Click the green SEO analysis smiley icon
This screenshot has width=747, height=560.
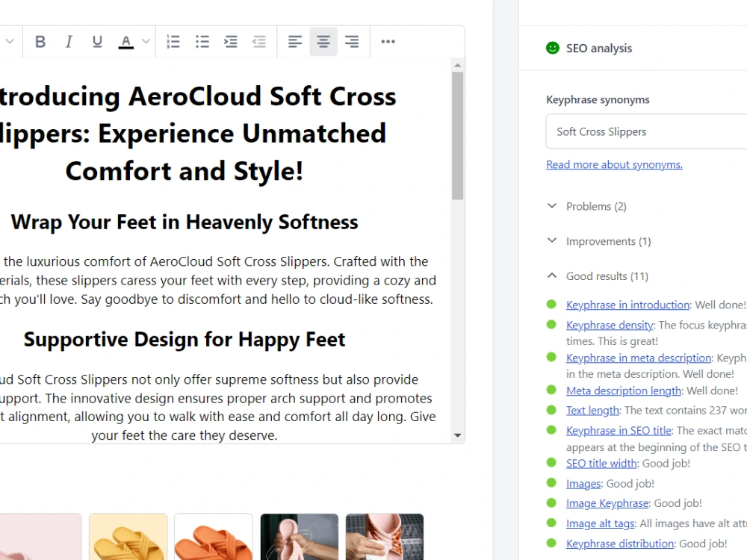click(553, 48)
